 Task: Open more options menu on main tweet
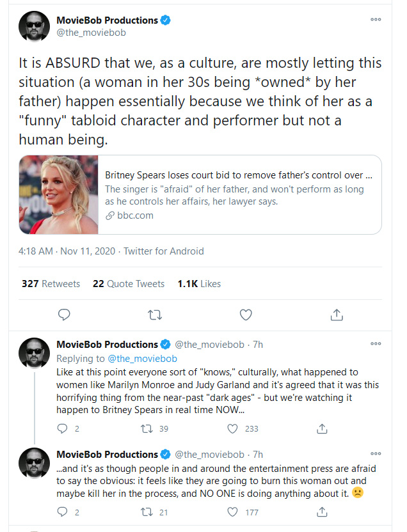pyautogui.click(x=376, y=20)
